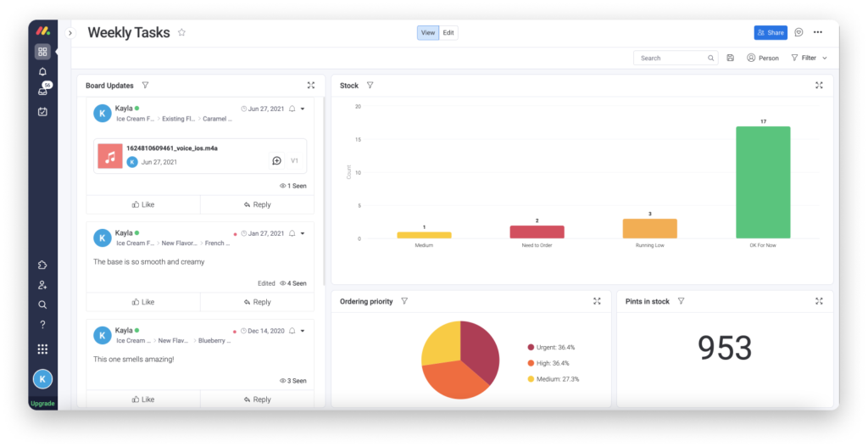The image size is (868, 447).
Task: Switch to View mode
Action: point(427,33)
